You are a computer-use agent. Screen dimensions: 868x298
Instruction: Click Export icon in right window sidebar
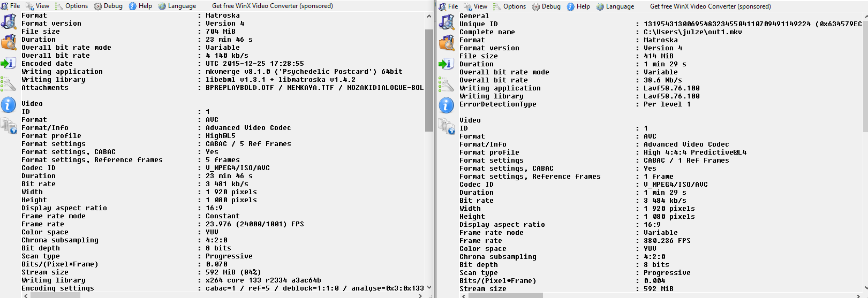[x=447, y=64]
